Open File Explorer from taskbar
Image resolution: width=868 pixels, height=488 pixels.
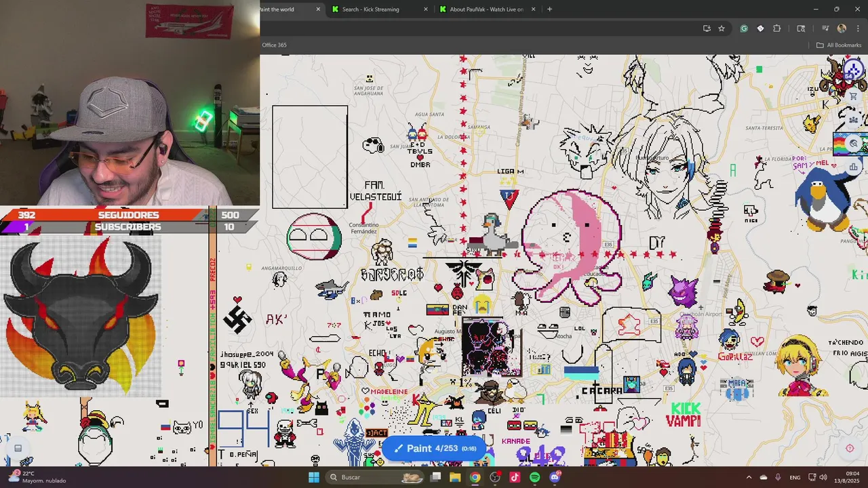pyautogui.click(x=455, y=477)
